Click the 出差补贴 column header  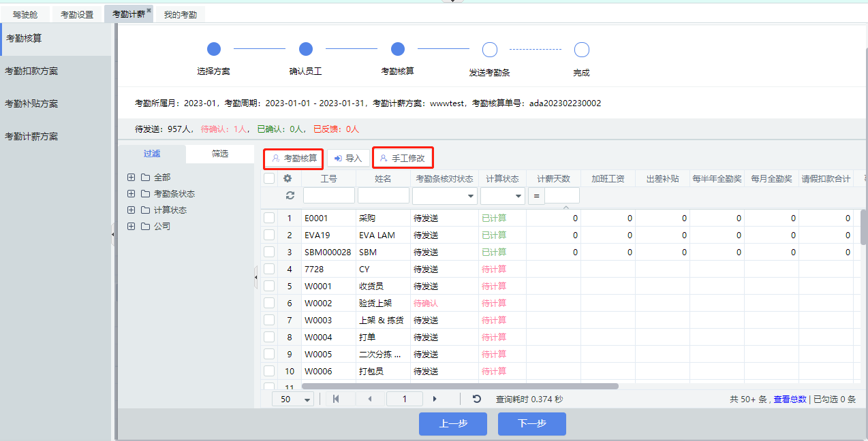[662, 178]
